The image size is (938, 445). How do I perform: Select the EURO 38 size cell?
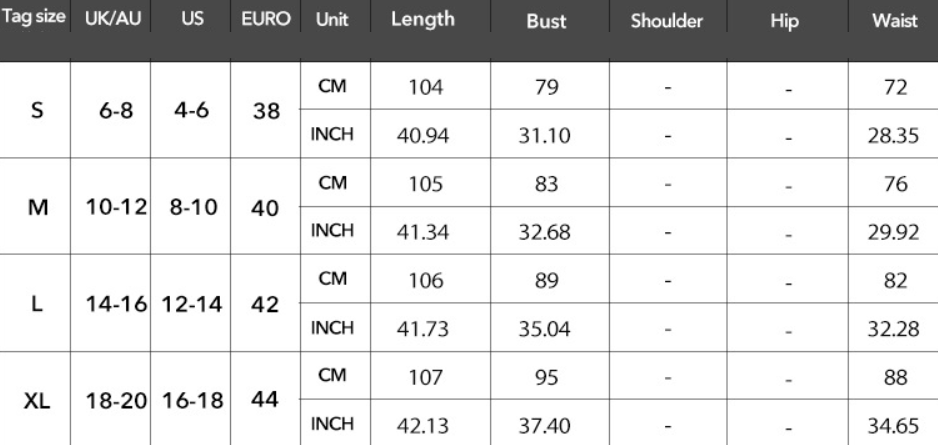(266, 111)
